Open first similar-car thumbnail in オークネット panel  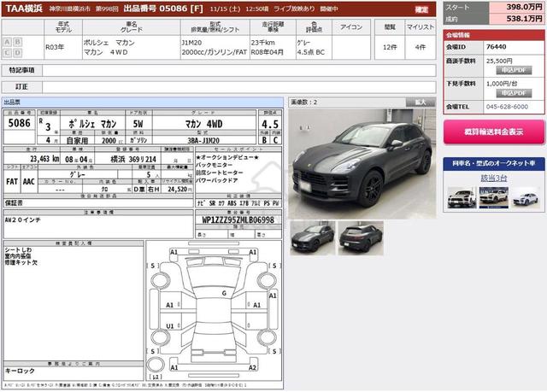[x=462, y=197]
